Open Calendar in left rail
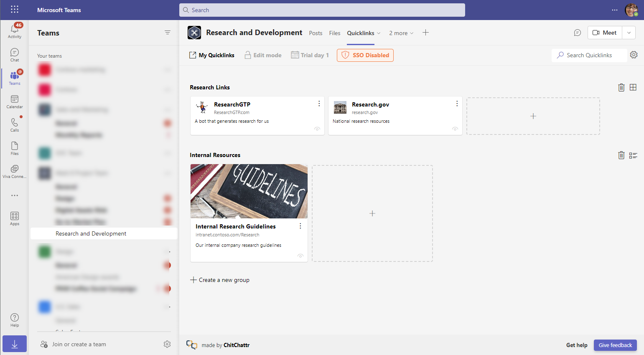Image resolution: width=644 pixels, height=355 pixels. [x=15, y=101]
